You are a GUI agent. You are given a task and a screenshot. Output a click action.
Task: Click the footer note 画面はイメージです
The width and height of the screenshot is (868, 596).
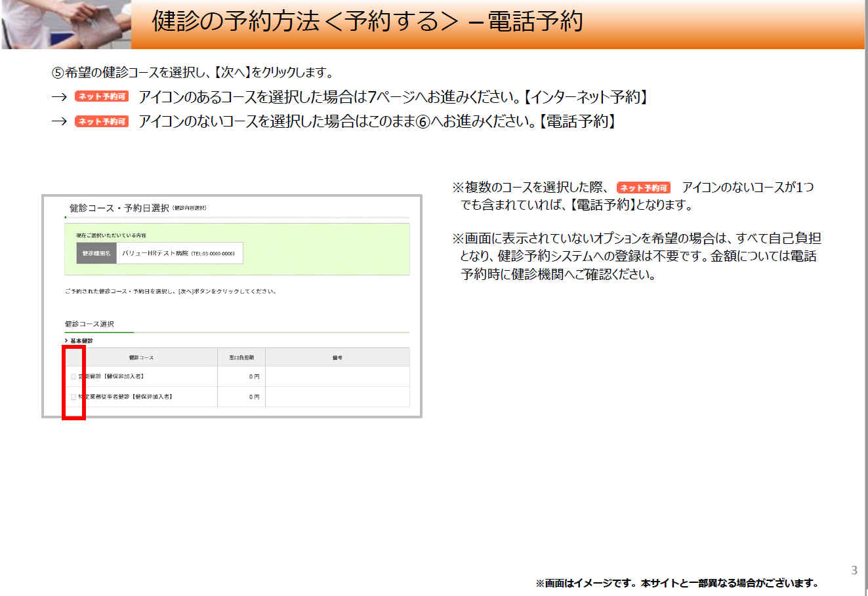tap(676, 583)
